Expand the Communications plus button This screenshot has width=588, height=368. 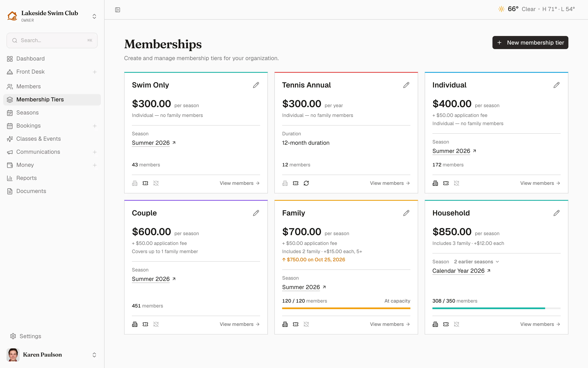point(95,152)
